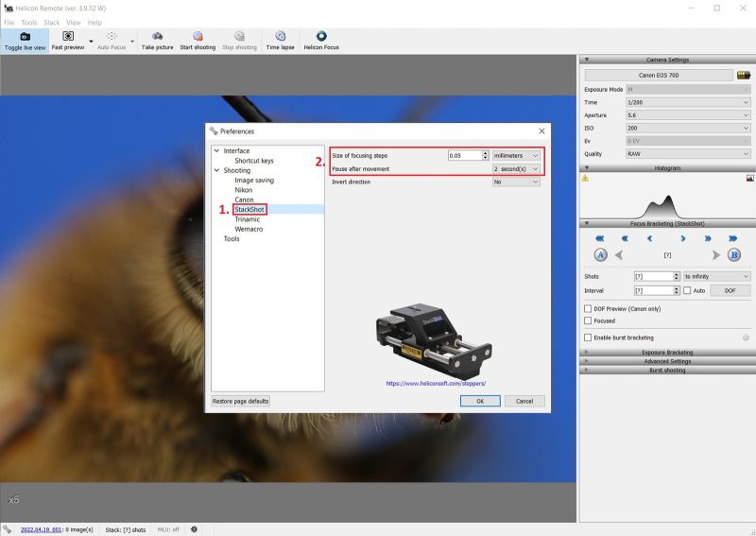Click histogram image mode icon
Viewport: 756px width, 536px height.
[x=749, y=178]
